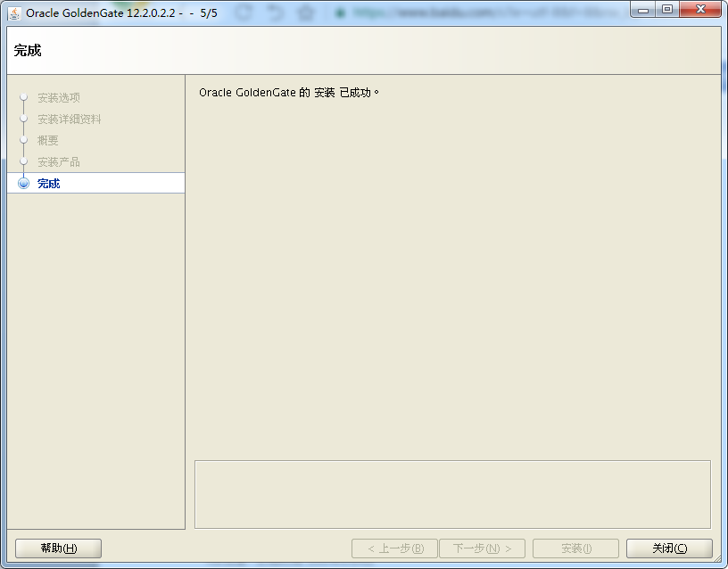Select the 完成 step in sidebar
This screenshot has height=569, width=728.
pos(96,184)
